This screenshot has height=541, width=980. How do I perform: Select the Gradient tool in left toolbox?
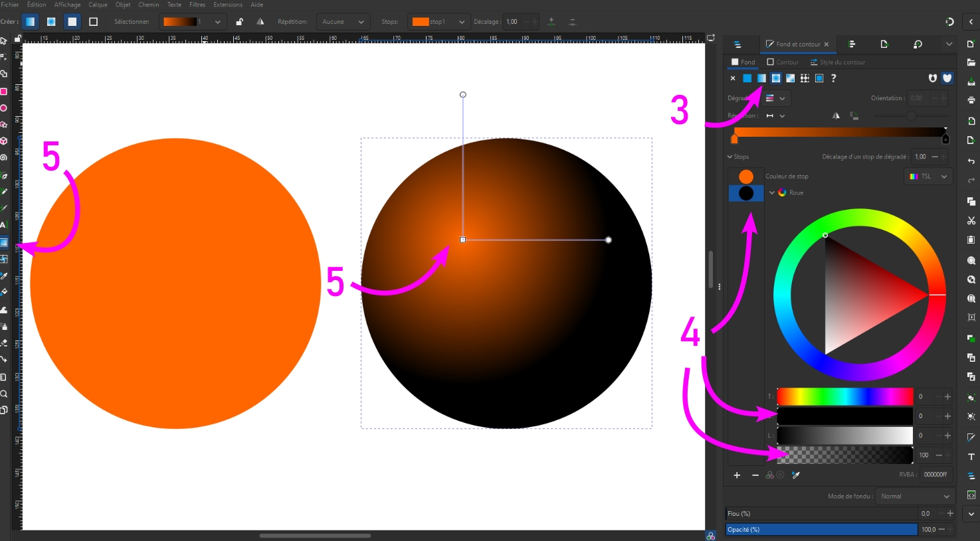coord(4,242)
